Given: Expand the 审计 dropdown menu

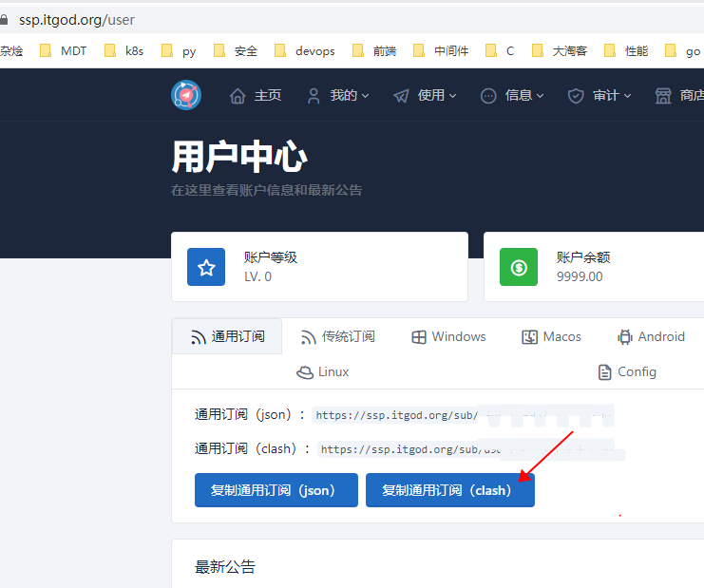Looking at the screenshot, I should 599,96.
